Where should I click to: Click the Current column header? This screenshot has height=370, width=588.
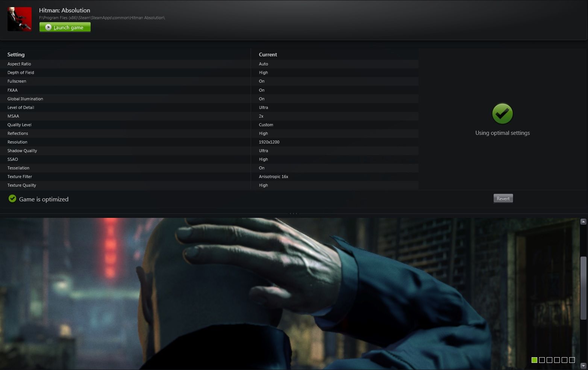pyautogui.click(x=268, y=54)
